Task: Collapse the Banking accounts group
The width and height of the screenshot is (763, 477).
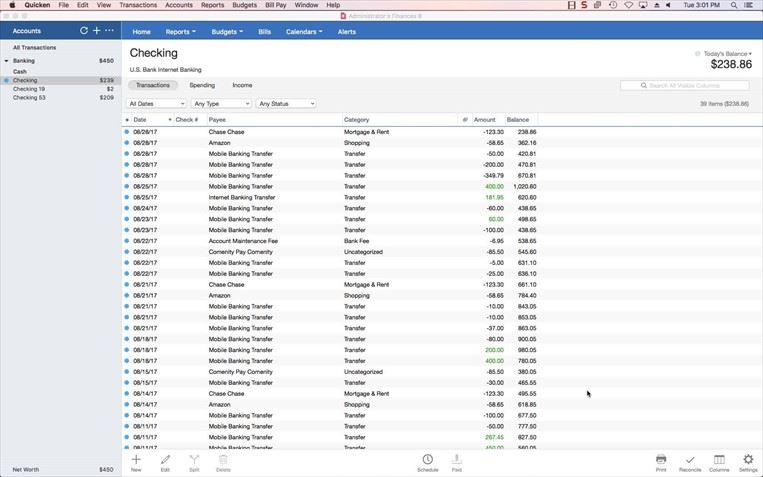Action: [6, 61]
